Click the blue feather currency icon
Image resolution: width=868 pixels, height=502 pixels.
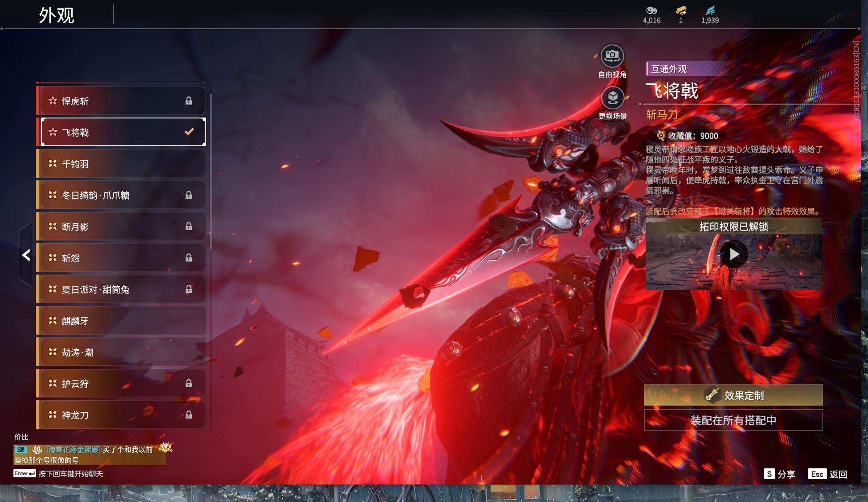(710, 10)
